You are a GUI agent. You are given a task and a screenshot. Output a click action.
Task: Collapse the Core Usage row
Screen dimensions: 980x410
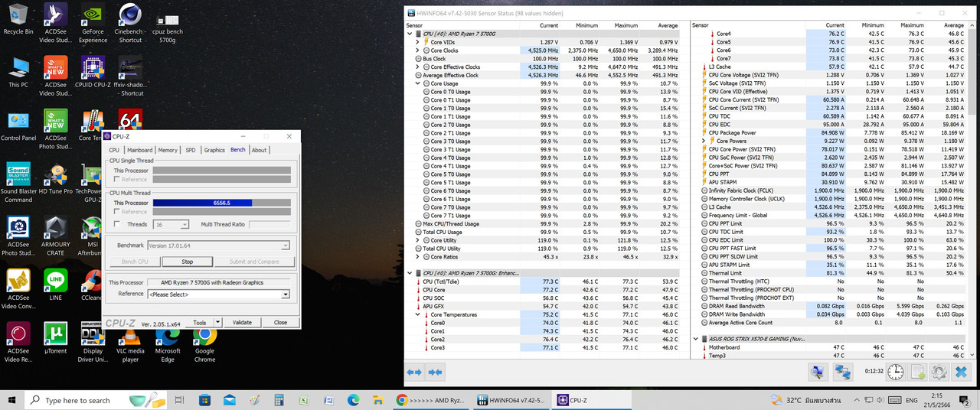[419, 83]
